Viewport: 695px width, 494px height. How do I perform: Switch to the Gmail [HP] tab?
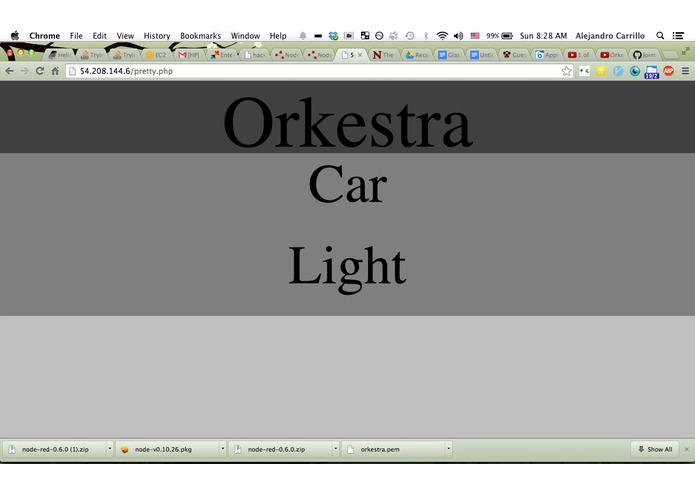[189, 55]
